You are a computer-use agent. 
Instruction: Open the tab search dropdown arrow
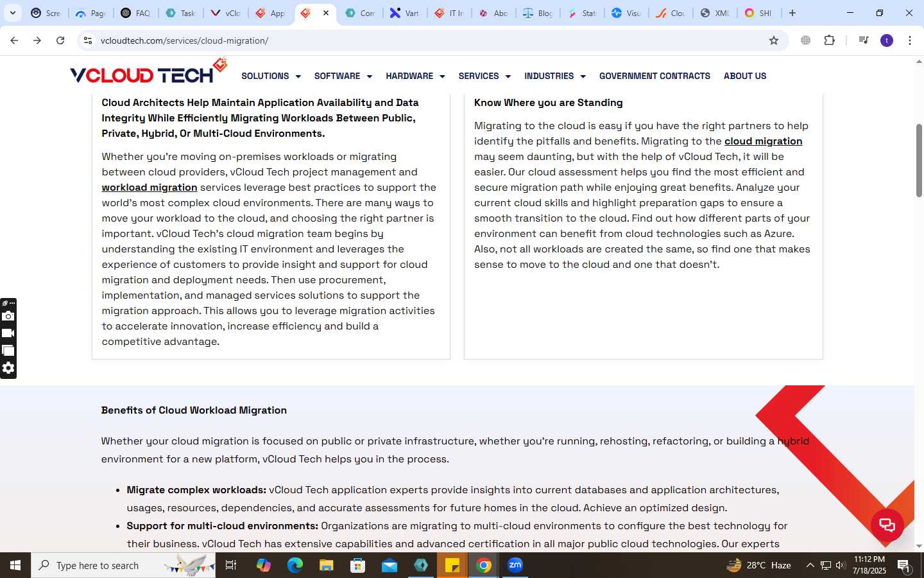pos(13,13)
